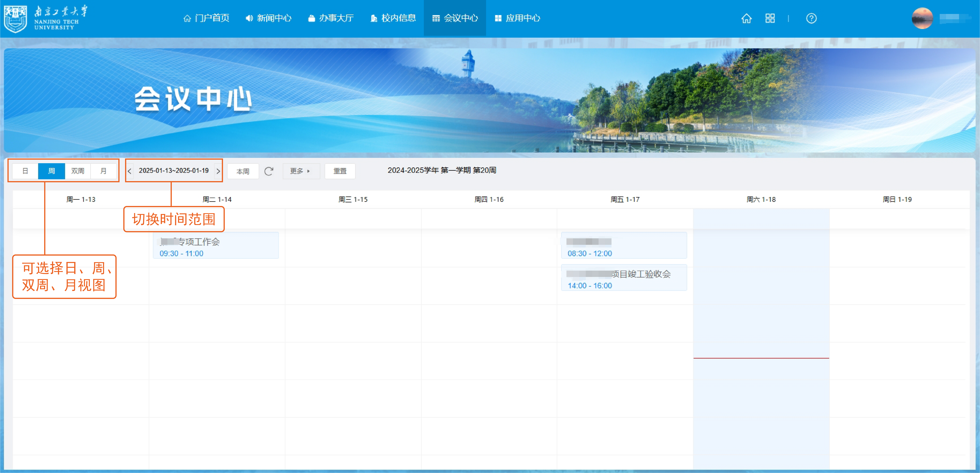This screenshot has width=980, height=473.
Task: Open the 新闻中心 news menu
Action: pyautogui.click(x=269, y=18)
